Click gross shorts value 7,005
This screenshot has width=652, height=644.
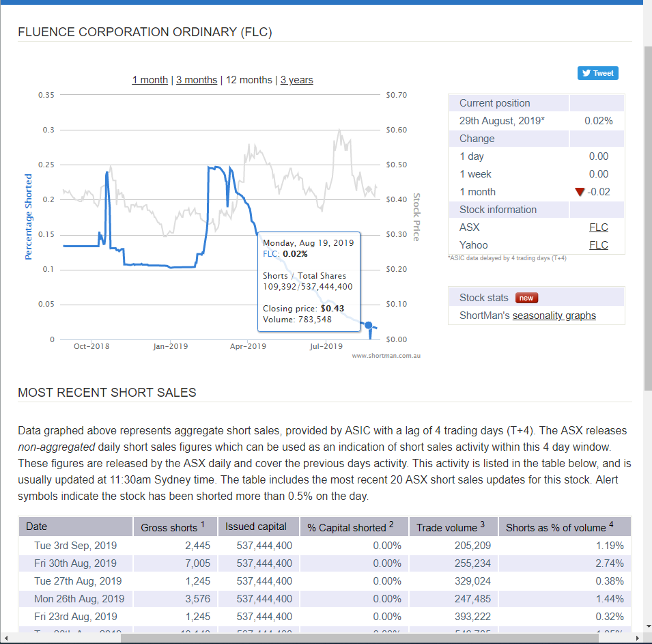[x=197, y=563]
